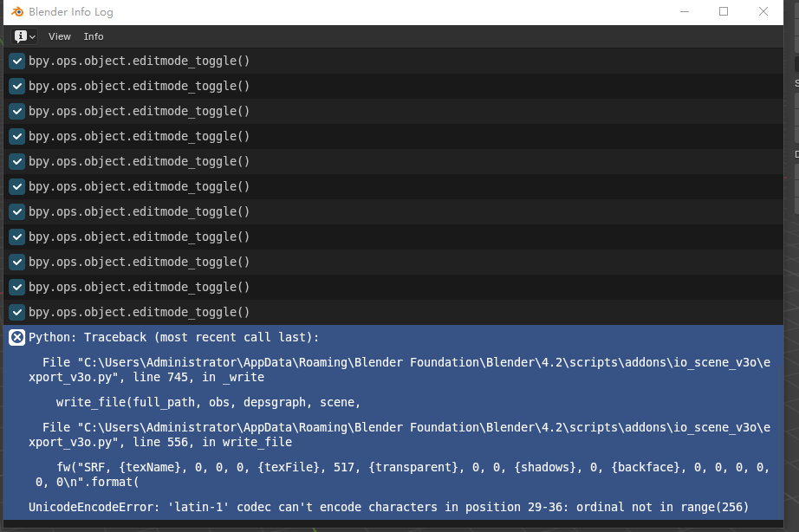The width and height of the screenshot is (799, 532).
Task: Click the checkmark icon of the topmost editmode_toggle entry
Action: click(16, 62)
